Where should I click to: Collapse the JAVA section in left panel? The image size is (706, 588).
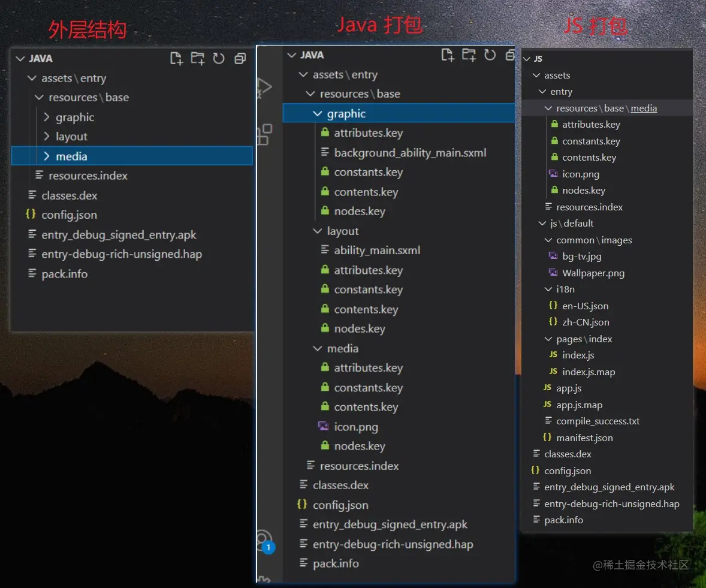[x=20, y=59]
